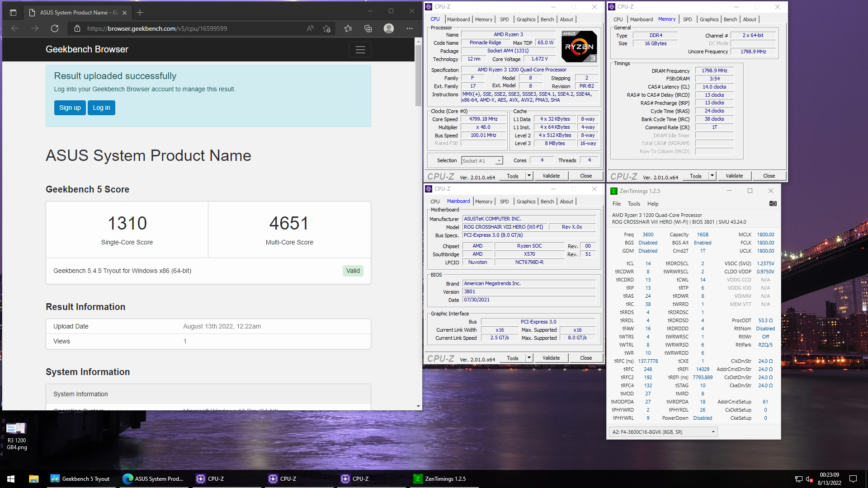Open File Explorer from the taskbar

[x=34, y=479]
